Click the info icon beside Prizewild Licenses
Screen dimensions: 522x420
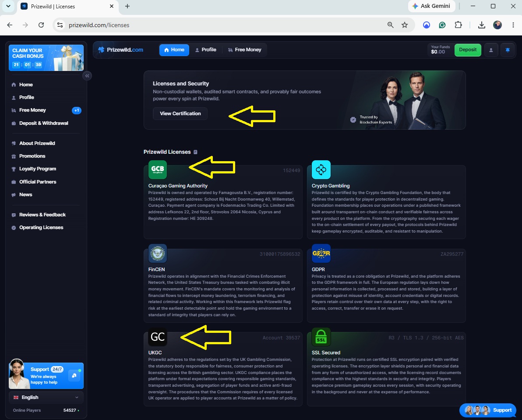click(x=195, y=152)
